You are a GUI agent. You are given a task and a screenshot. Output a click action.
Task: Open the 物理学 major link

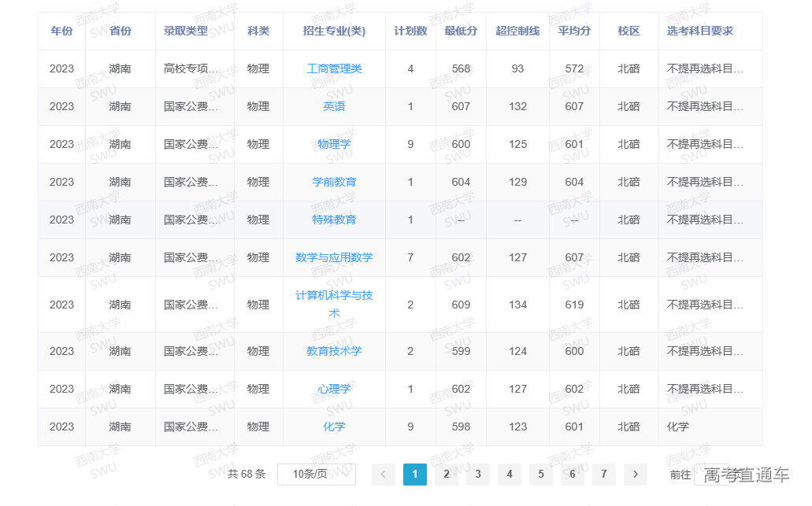point(334,144)
